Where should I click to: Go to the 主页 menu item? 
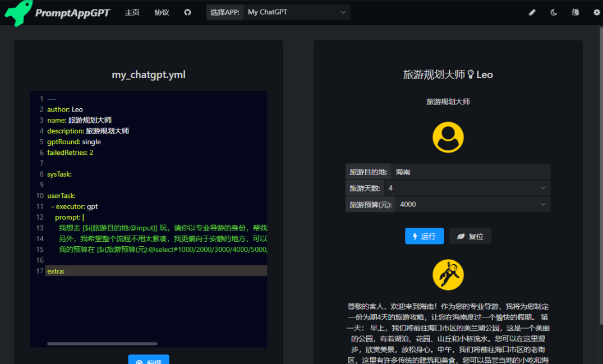tap(132, 12)
